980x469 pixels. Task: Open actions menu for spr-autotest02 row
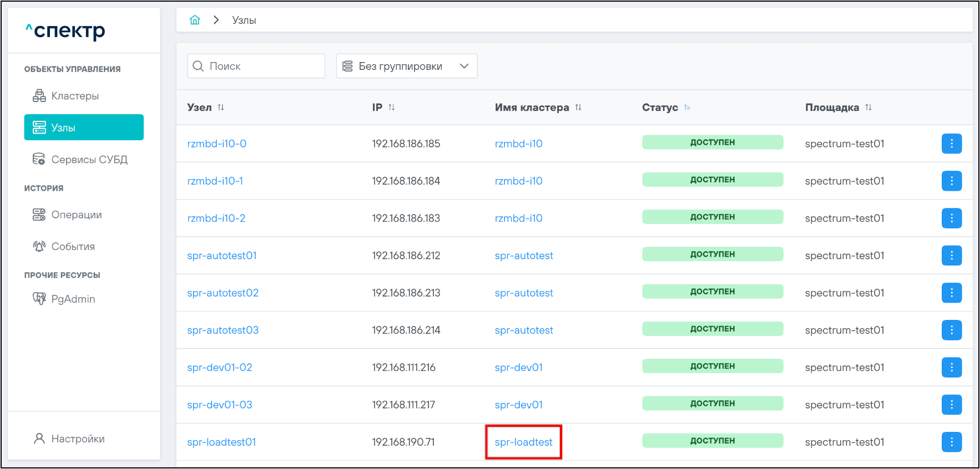(951, 293)
